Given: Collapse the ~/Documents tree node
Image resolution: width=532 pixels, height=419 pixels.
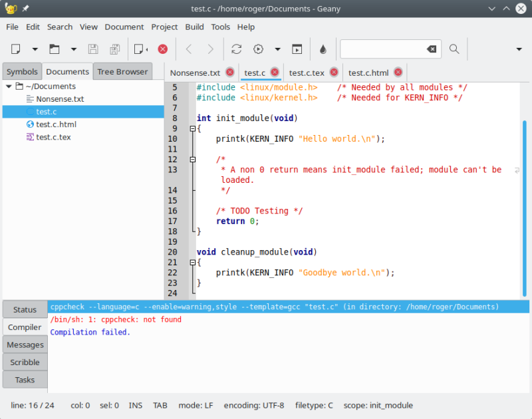Looking at the screenshot, I should coord(9,86).
